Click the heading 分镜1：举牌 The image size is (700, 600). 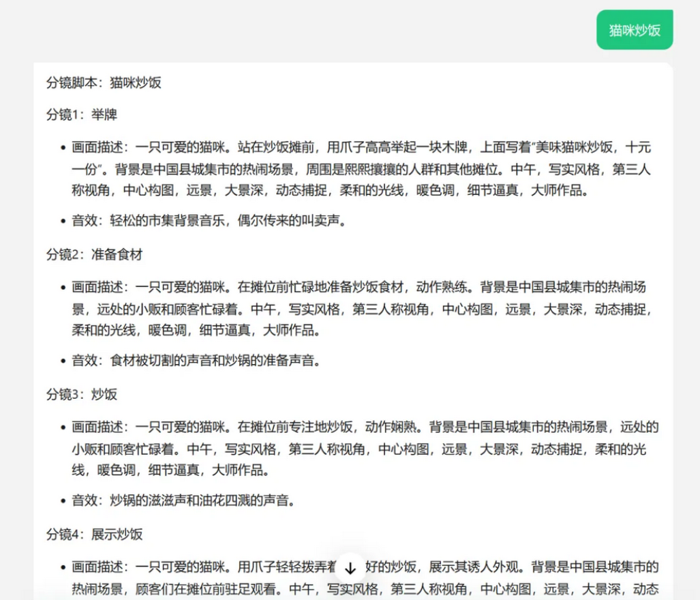[x=82, y=115]
